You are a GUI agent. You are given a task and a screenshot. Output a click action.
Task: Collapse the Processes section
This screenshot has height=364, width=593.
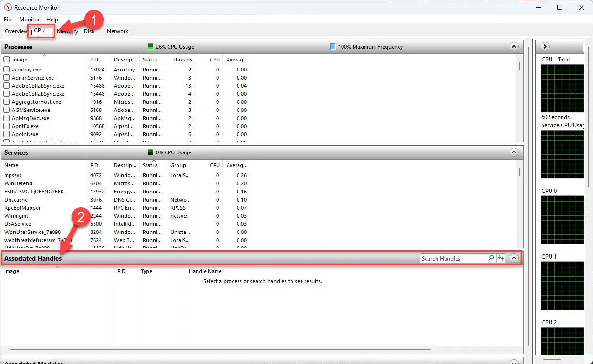(514, 46)
